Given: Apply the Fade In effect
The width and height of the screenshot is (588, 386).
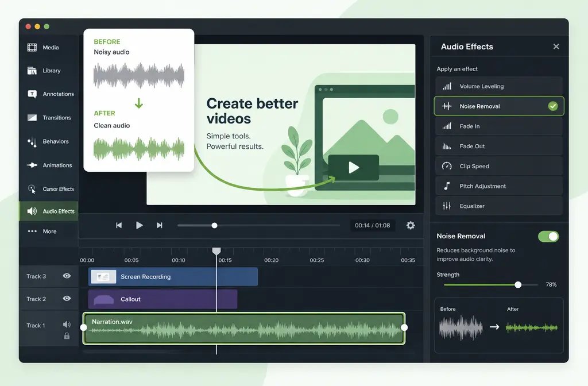Looking at the screenshot, I should pyautogui.click(x=499, y=126).
